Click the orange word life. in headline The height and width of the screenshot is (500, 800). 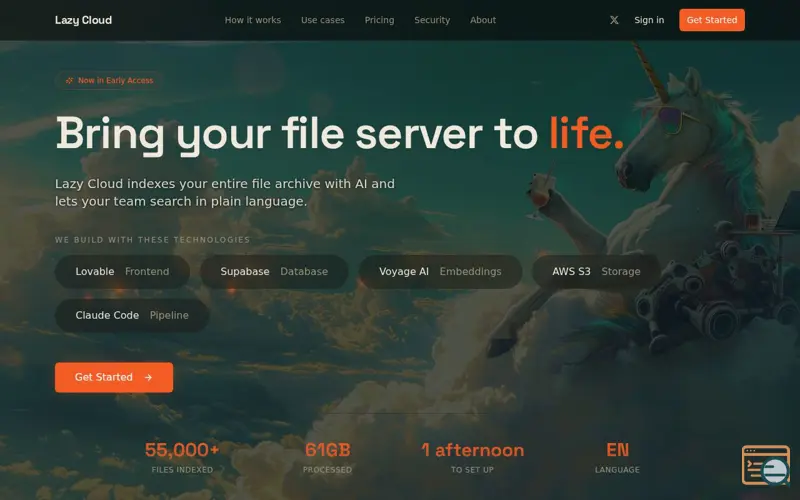[586, 134]
